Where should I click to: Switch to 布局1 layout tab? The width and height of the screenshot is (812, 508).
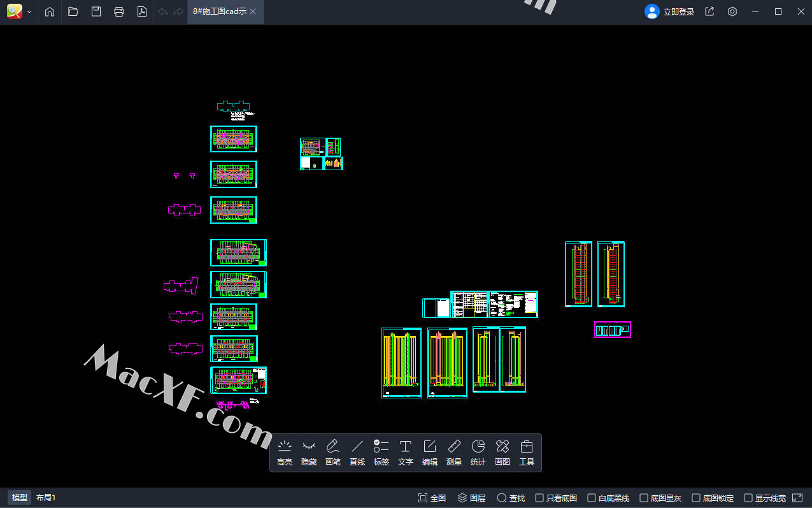pyautogui.click(x=46, y=498)
